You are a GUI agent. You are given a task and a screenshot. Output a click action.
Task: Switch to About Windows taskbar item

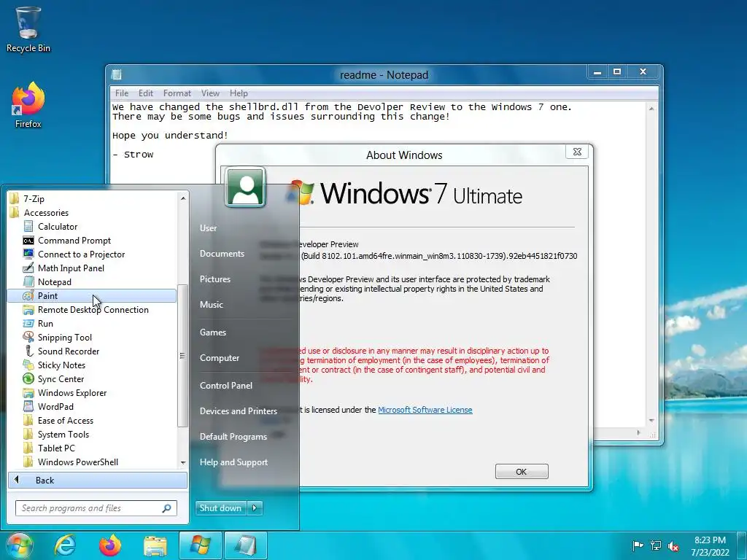click(x=200, y=545)
